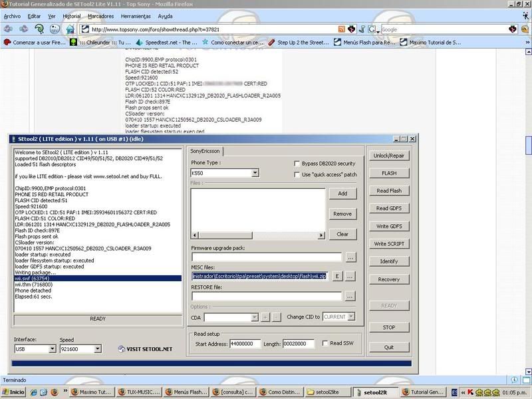Viewport: 532px width, 399px height.
Task: Click the go icon right of RSS feed
Action: point(352,29)
